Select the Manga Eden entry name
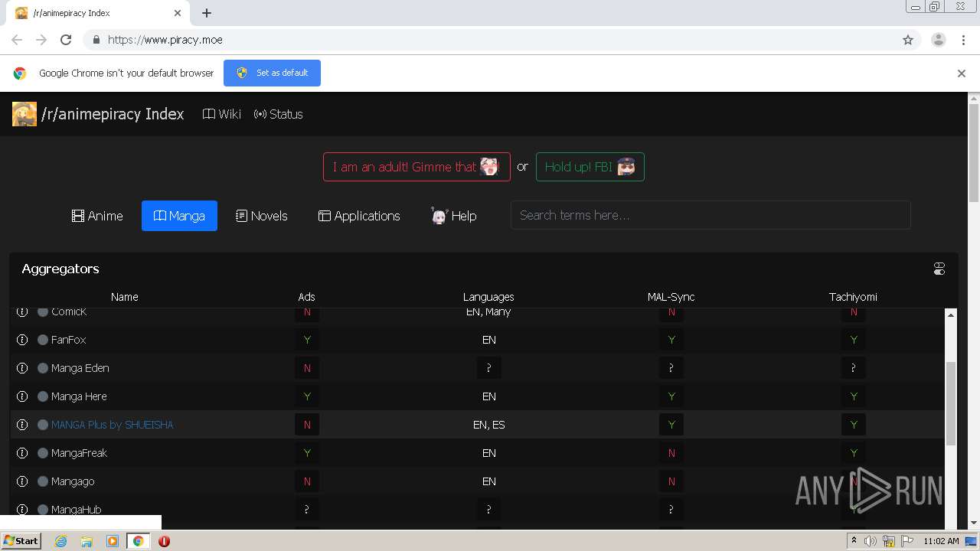Screen dimensions: 980x551 80,368
